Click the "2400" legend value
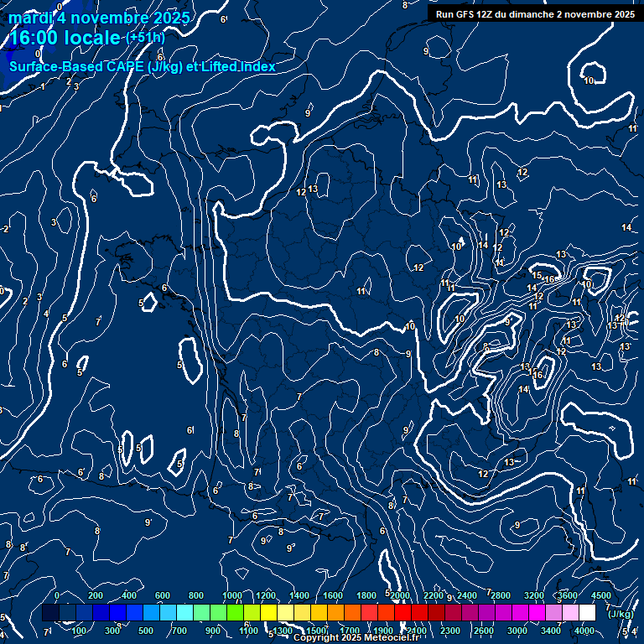The height and width of the screenshot is (644, 644). (467, 595)
